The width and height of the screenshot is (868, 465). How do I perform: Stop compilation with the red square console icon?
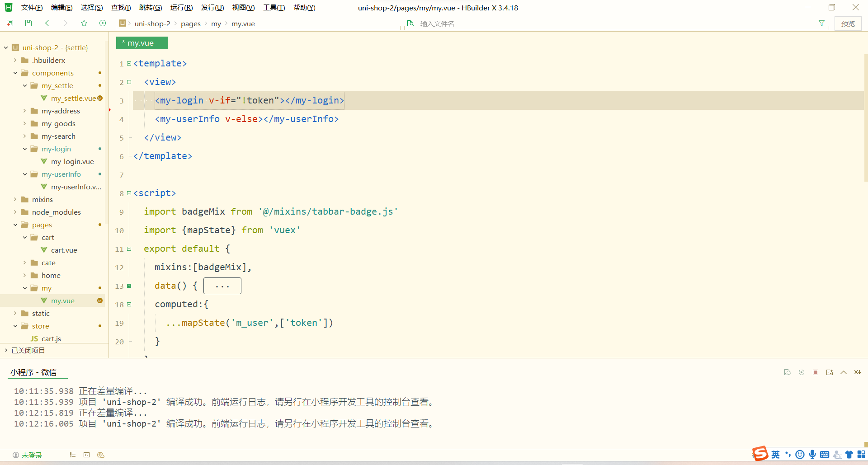[x=816, y=372]
